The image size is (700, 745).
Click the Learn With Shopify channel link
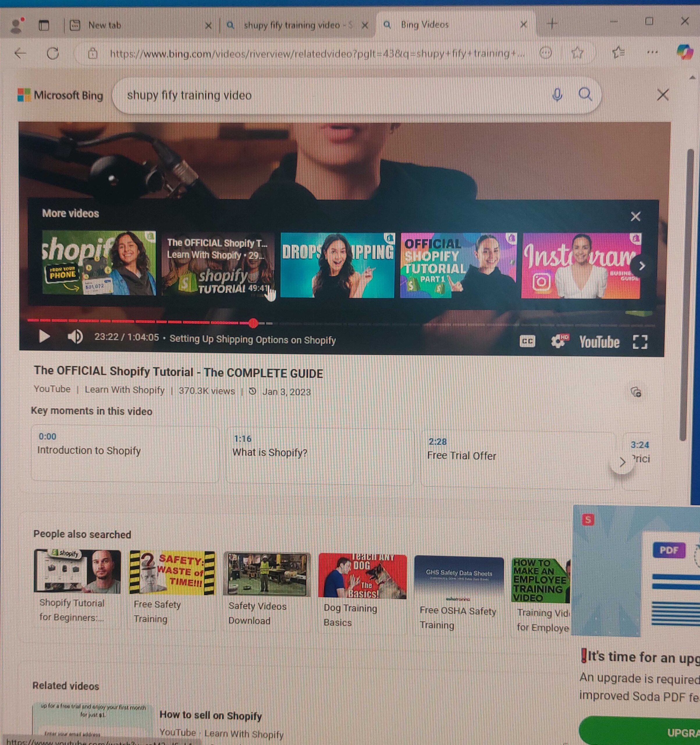(x=125, y=390)
